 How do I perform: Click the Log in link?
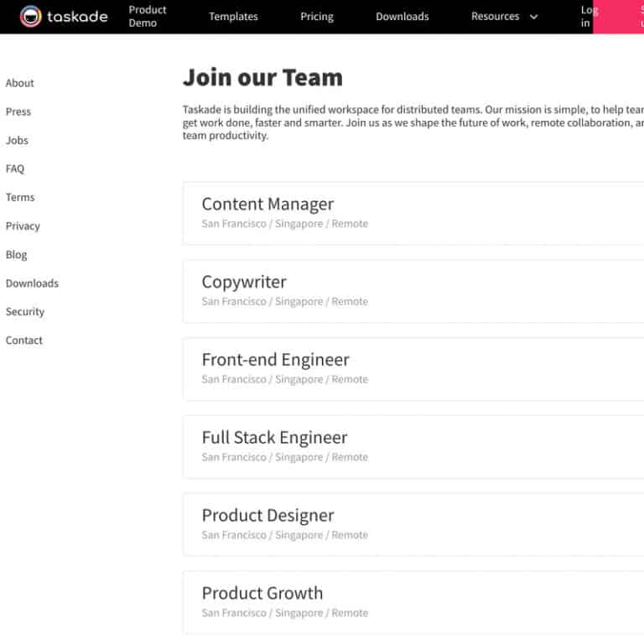587,17
